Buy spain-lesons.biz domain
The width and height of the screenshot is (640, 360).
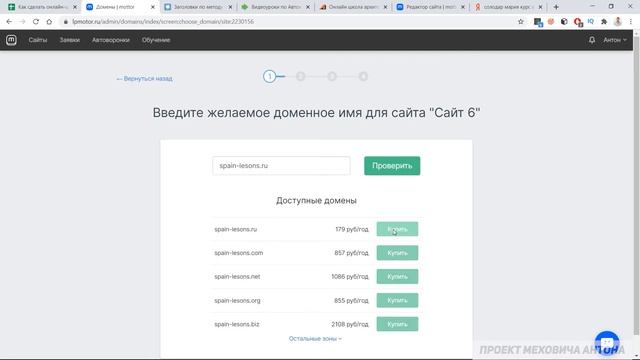click(x=397, y=324)
